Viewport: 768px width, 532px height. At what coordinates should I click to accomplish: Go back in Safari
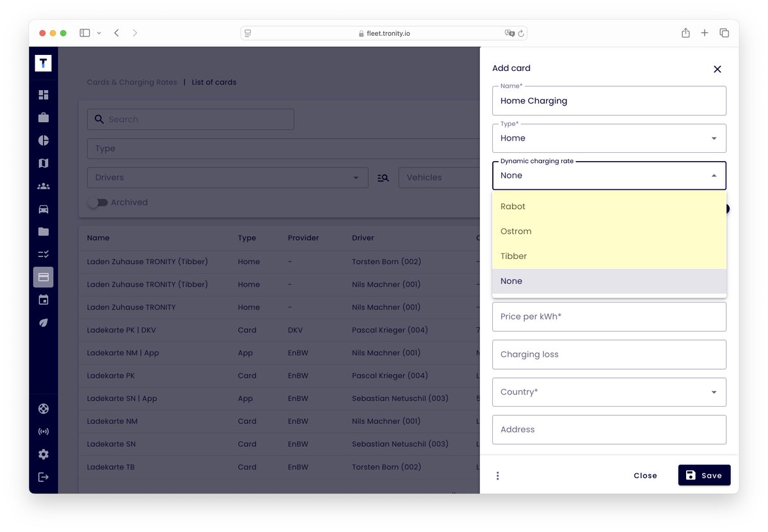[116, 33]
